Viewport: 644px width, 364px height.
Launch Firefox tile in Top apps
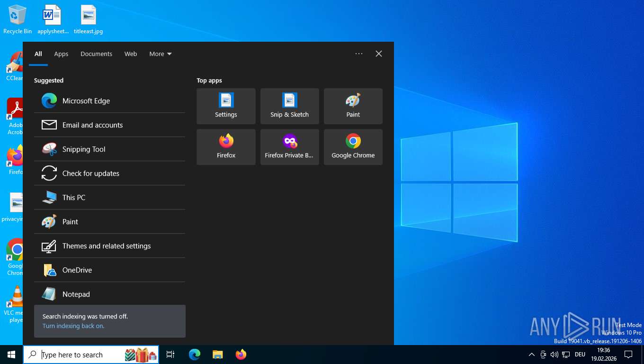(226, 147)
